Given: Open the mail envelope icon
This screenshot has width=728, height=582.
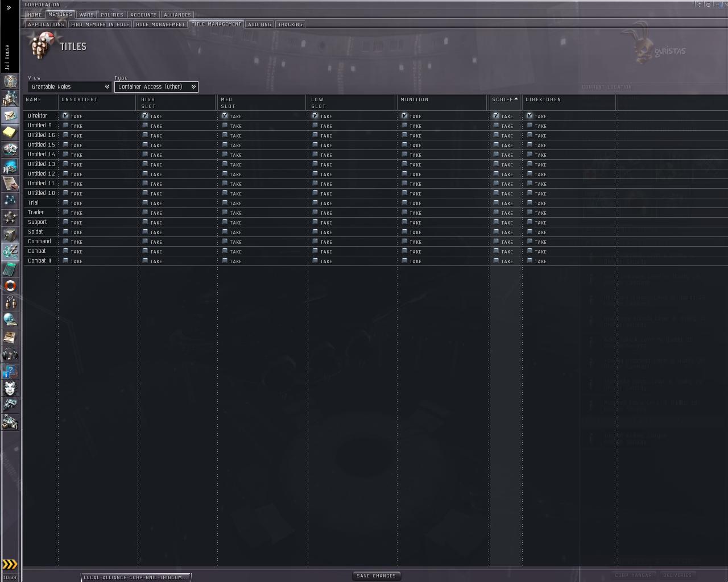Looking at the screenshot, I should pos(10,115).
